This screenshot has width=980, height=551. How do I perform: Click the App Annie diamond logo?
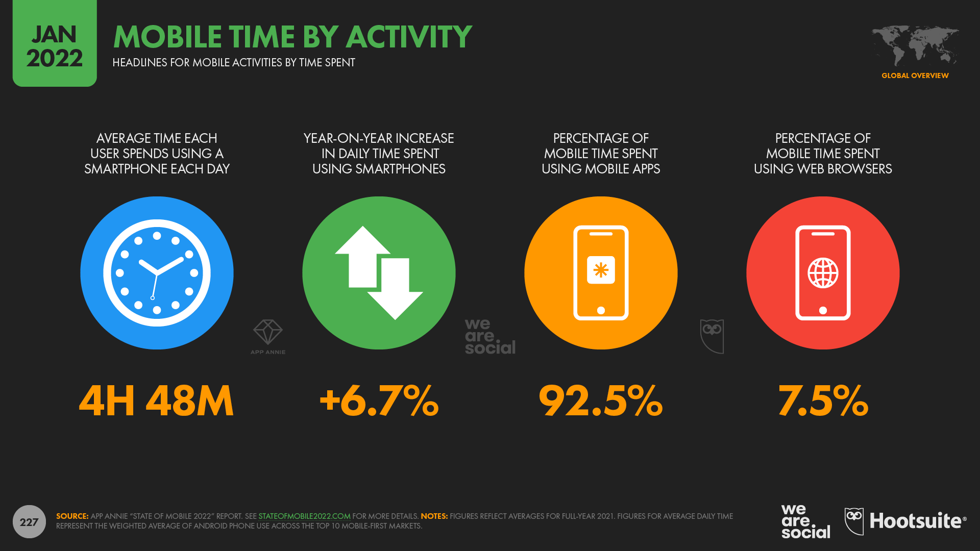tap(267, 331)
